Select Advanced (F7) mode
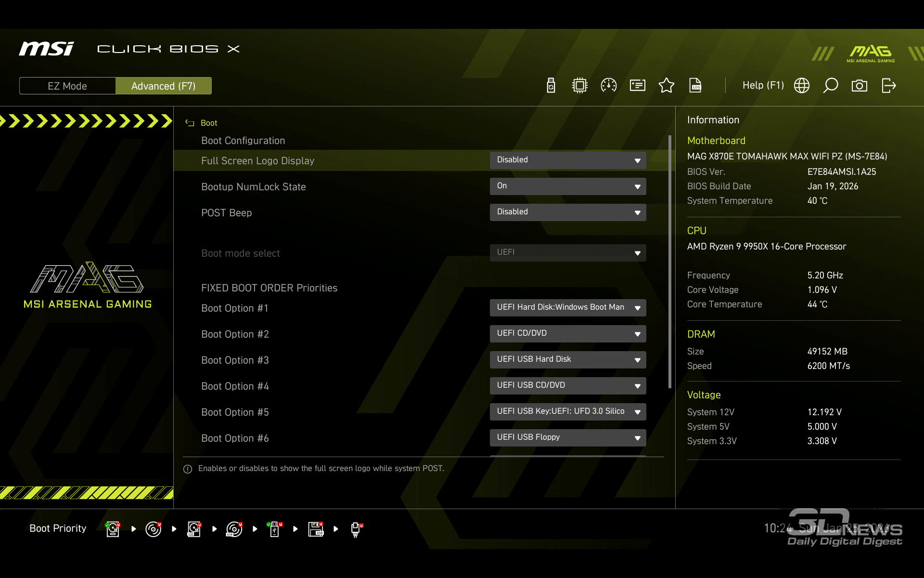This screenshot has width=924, height=578. pyautogui.click(x=163, y=86)
